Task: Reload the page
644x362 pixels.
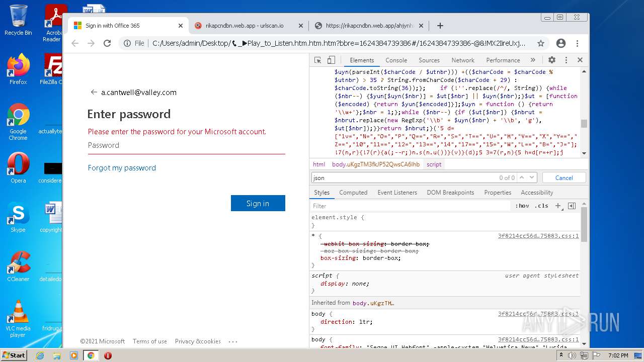Action: point(107,43)
